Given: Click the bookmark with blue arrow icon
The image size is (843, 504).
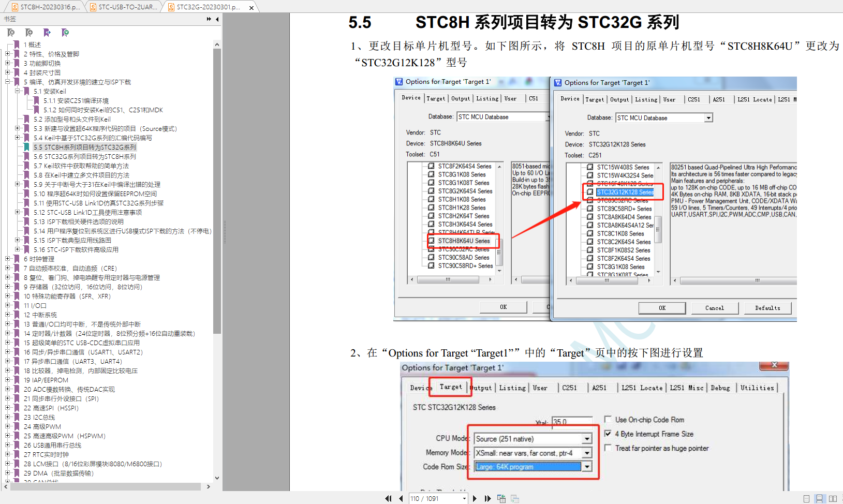Looking at the screenshot, I should pyautogui.click(x=47, y=33).
